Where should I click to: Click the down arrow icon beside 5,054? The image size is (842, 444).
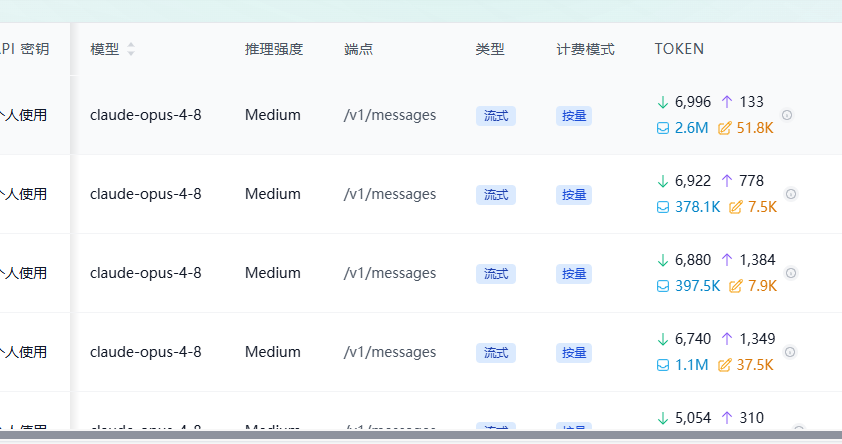(x=663, y=418)
